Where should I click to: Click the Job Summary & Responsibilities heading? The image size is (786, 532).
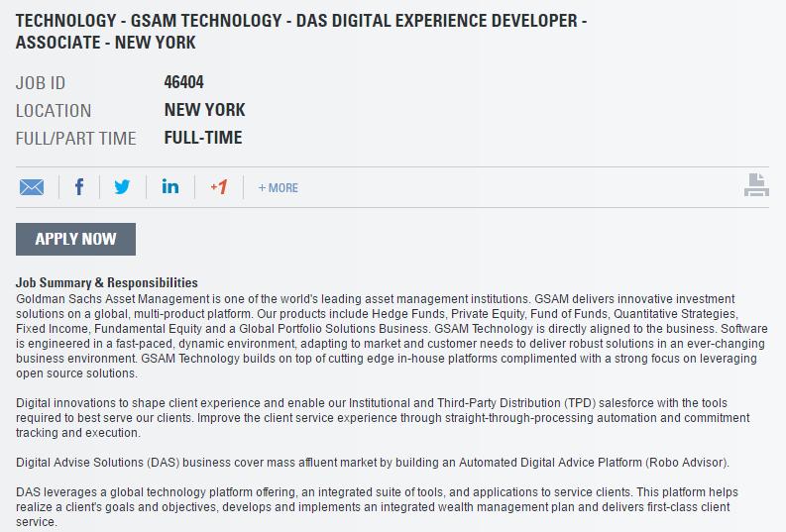(x=107, y=282)
